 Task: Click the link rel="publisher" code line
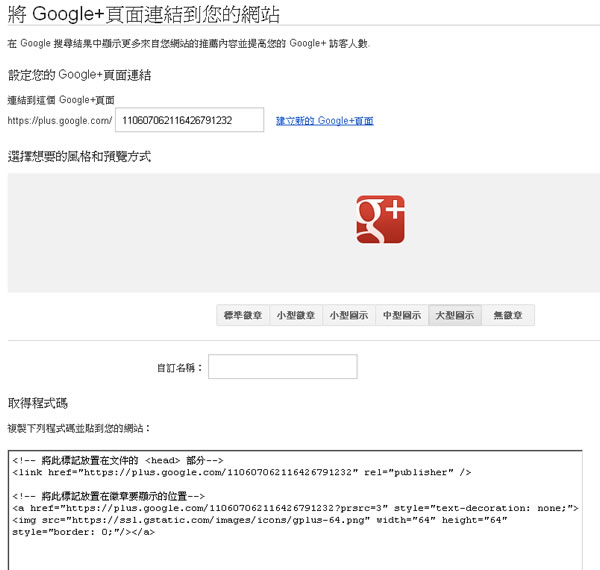tap(242, 472)
